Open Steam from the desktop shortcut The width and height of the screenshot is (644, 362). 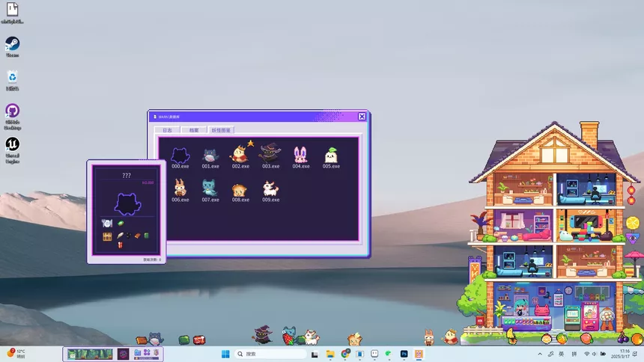[x=13, y=44]
